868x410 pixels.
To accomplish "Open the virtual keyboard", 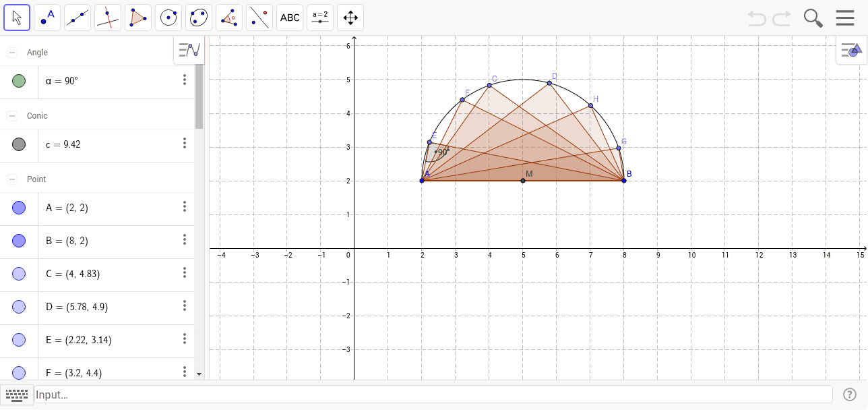I will coord(17,394).
